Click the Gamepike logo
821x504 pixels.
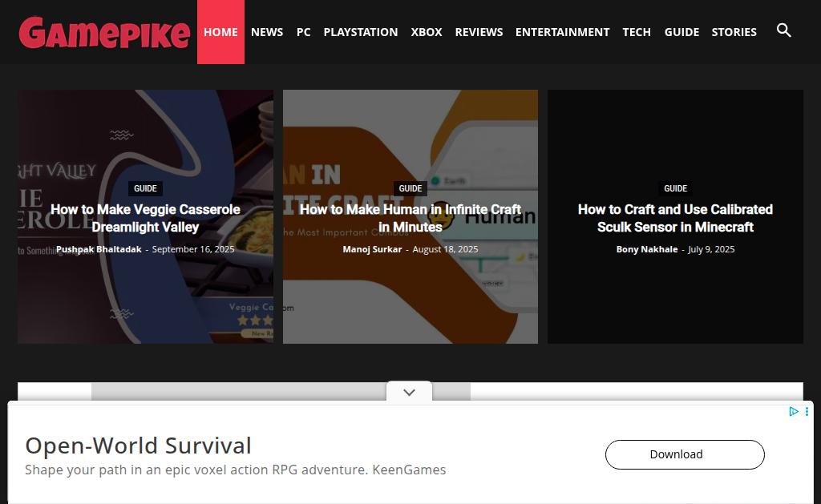tap(104, 32)
